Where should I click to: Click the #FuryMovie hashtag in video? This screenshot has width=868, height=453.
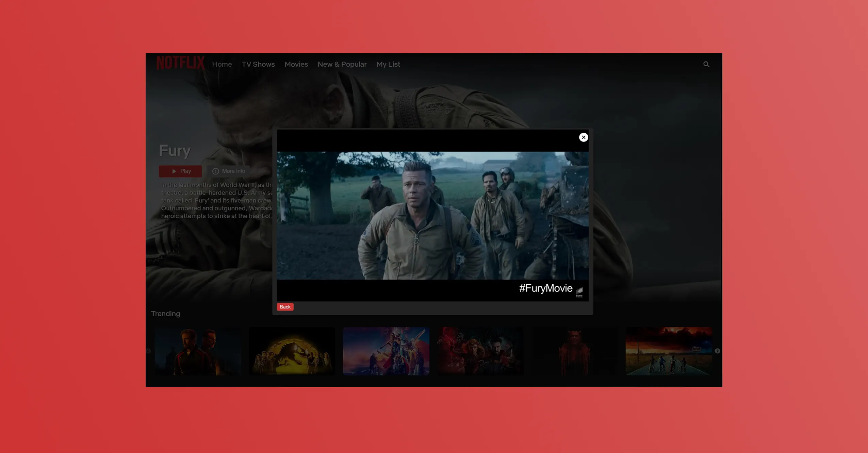pyautogui.click(x=545, y=288)
